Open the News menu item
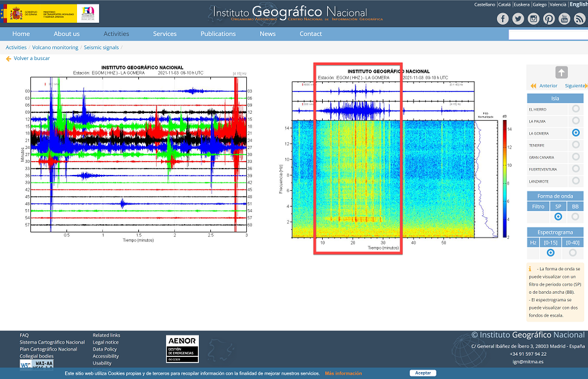 point(268,33)
